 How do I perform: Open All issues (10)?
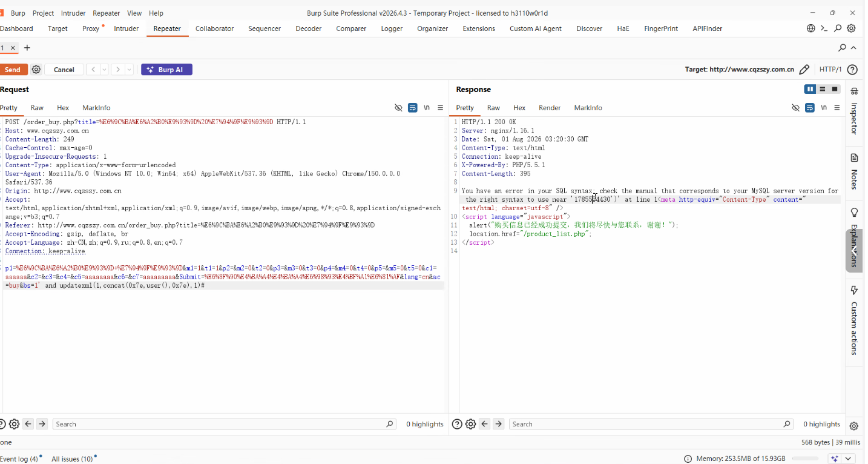pos(73,459)
